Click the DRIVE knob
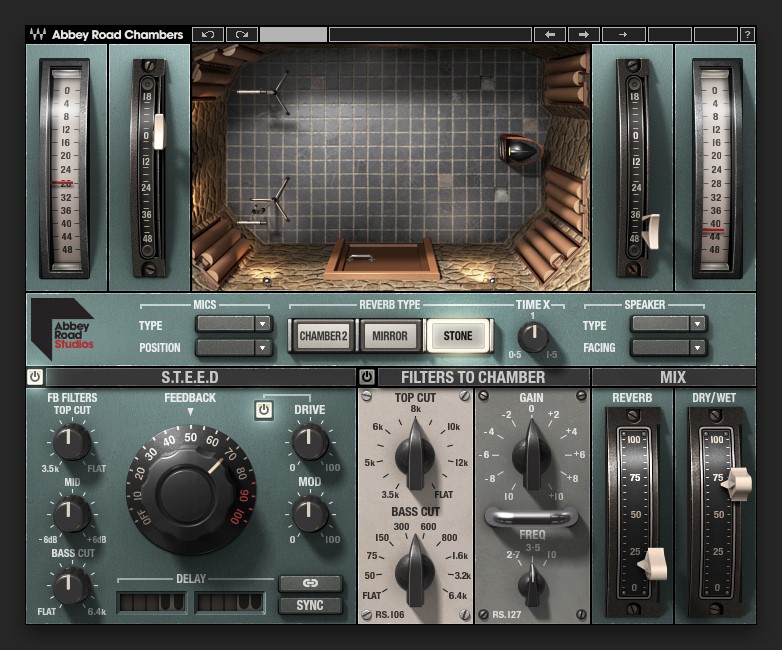The width and height of the screenshot is (782, 650). (x=310, y=441)
